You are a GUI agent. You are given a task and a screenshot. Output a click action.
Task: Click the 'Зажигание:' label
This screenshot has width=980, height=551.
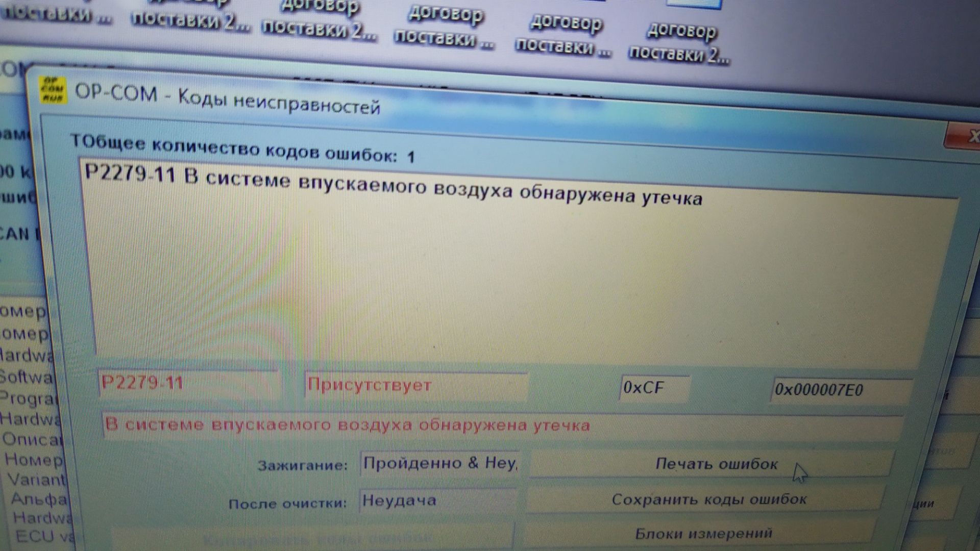point(302,465)
